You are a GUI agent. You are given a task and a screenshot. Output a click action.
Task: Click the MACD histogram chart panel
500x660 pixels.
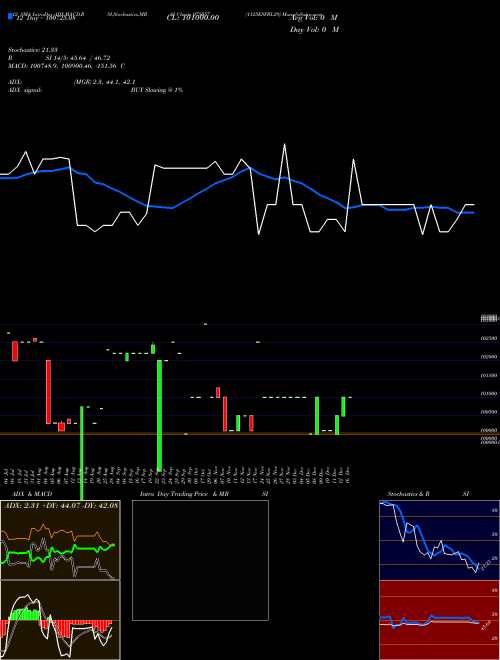click(60, 620)
